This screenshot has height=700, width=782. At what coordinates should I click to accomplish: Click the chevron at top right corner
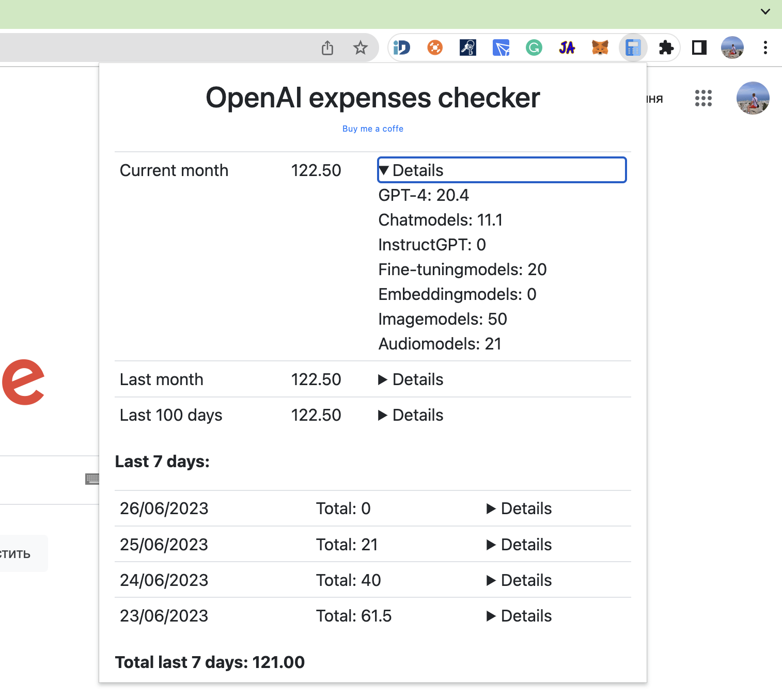765,11
